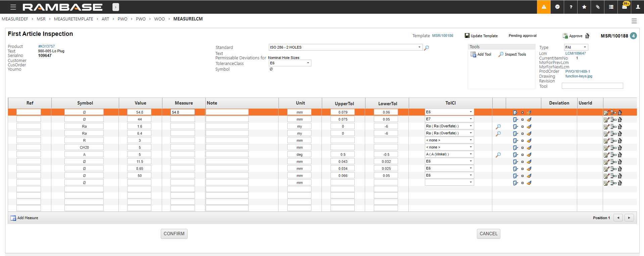The image size is (644, 256).
Task: Open the LCM/109647 link
Action: [576, 53]
